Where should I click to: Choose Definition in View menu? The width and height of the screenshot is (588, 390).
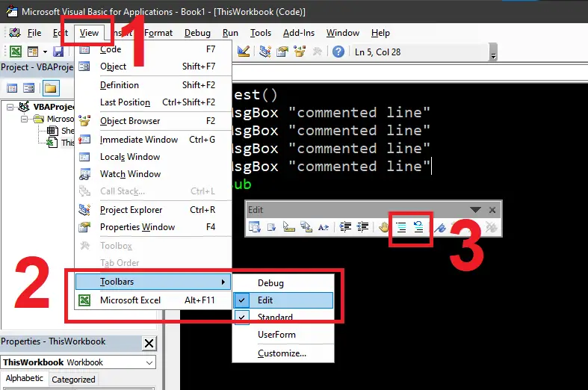tap(154, 85)
